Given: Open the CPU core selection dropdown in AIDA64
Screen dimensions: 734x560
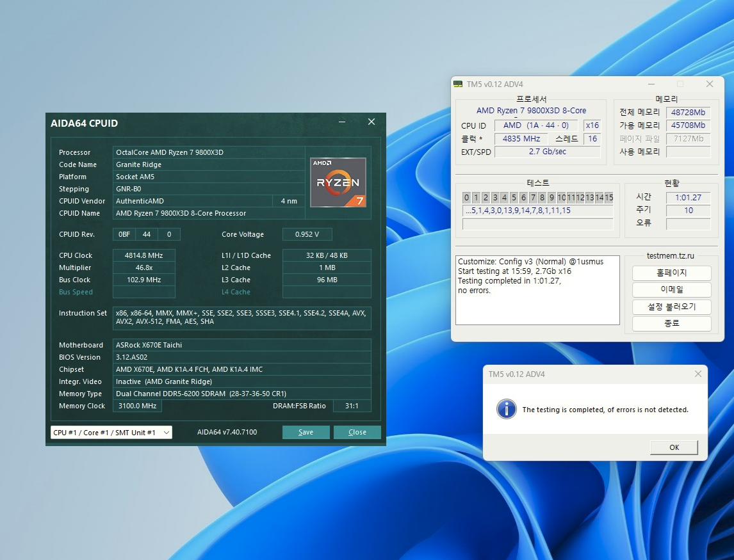Looking at the screenshot, I should [x=111, y=432].
